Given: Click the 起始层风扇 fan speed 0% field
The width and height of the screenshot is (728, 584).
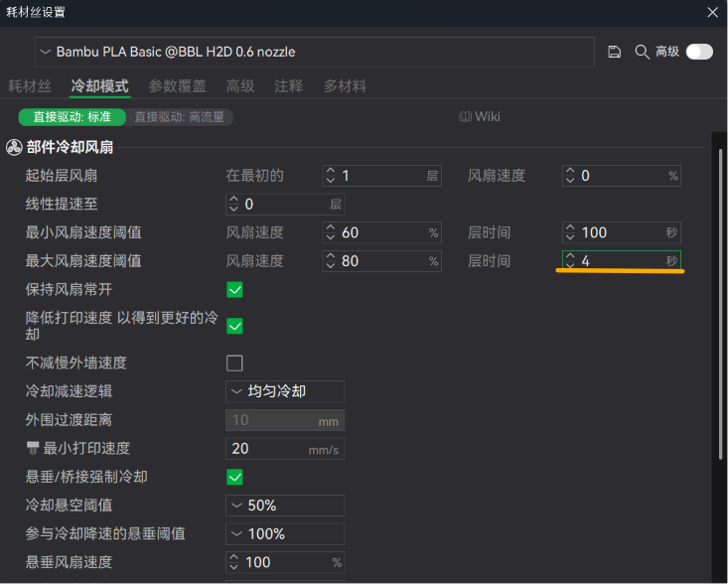Looking at the screenshot, I should 622,176.
